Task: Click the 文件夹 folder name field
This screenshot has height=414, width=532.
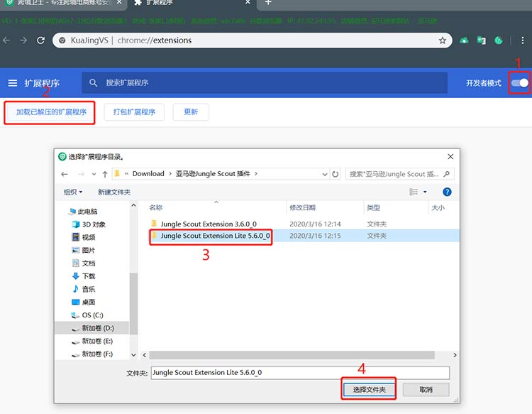Action: (x=300, y=373)
